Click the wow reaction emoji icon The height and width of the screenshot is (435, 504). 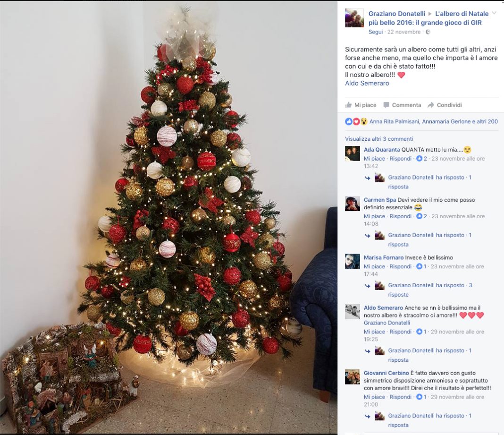pyautogui.click(x=363, y=121)
